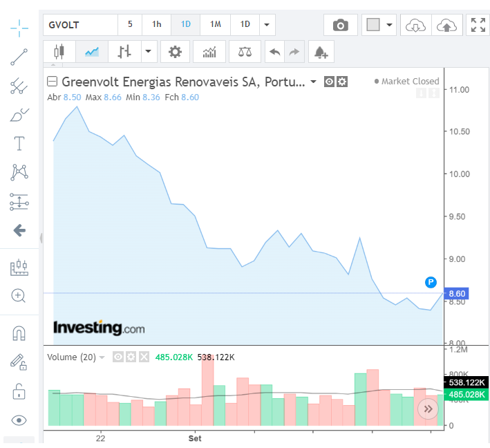Screen dimensions: 490x448
Task: Click the back arrow icon in sidebar
Action: 19,230
